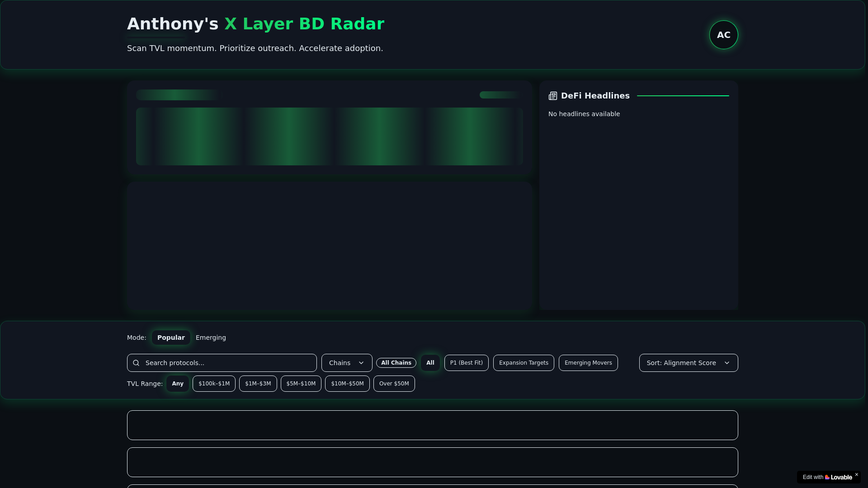Filter by P1 (Best Fit)
The image size is (868, 488).
click(x=467, y=363)
